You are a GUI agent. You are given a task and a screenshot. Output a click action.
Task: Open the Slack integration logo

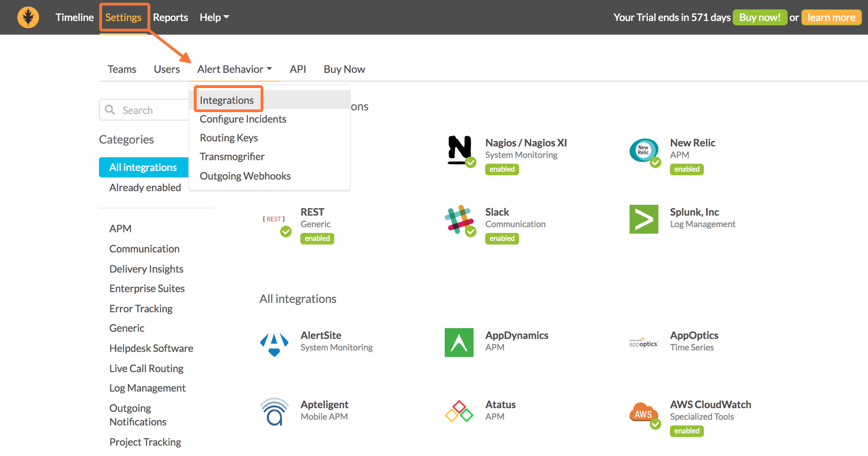(x=459, y=219)
